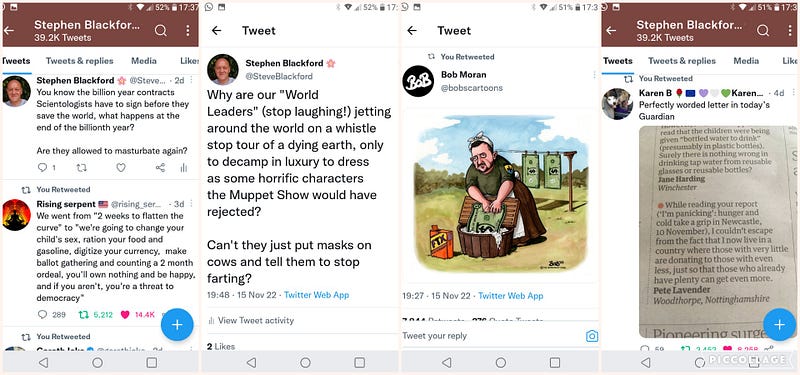The width and height of the screenshot is (800, 375).
Task: Tap the View Tweet activity chart icon
Action: (x=211, y=320)
